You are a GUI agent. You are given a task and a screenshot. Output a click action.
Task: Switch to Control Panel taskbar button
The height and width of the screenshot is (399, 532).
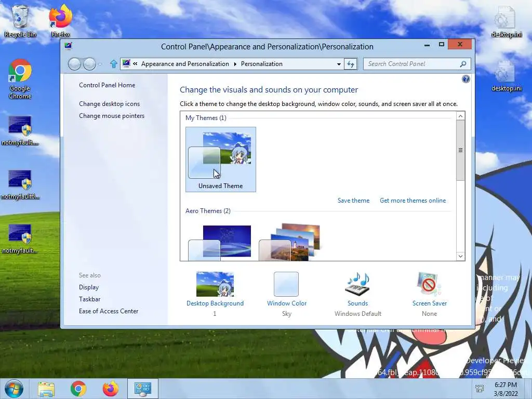tap(143, 389)
